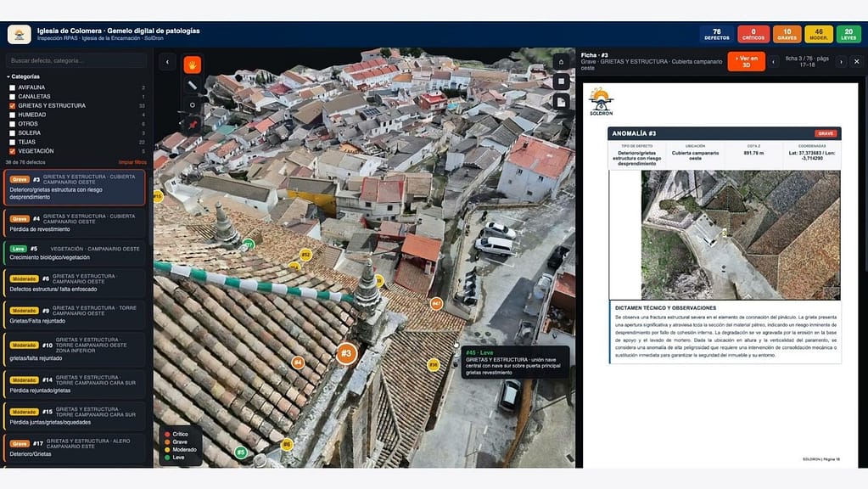Collapse sidebar with left arrow button
The image size is (868, 489).
point(167,62)
